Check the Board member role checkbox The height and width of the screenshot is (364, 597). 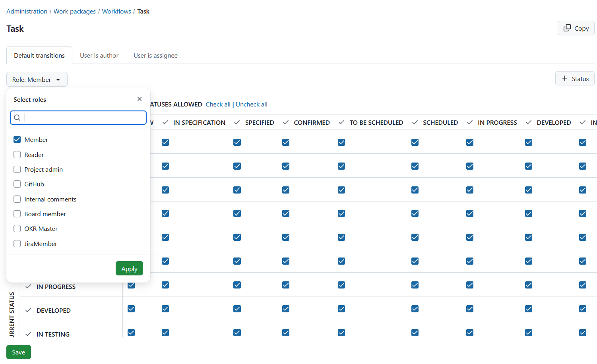[17, 214]
